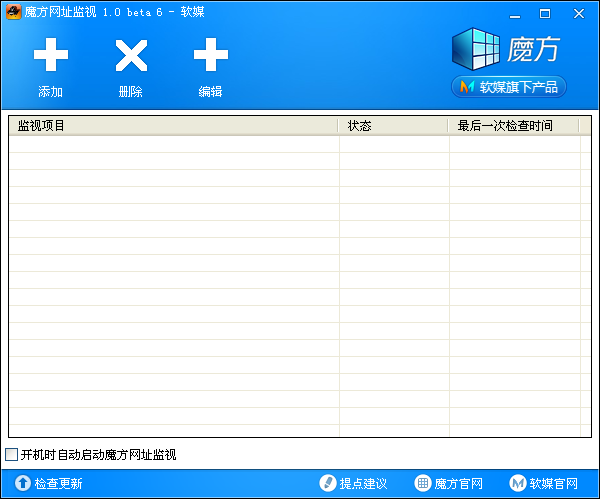Click the 软媒官网 M icon

click(518, 483)
